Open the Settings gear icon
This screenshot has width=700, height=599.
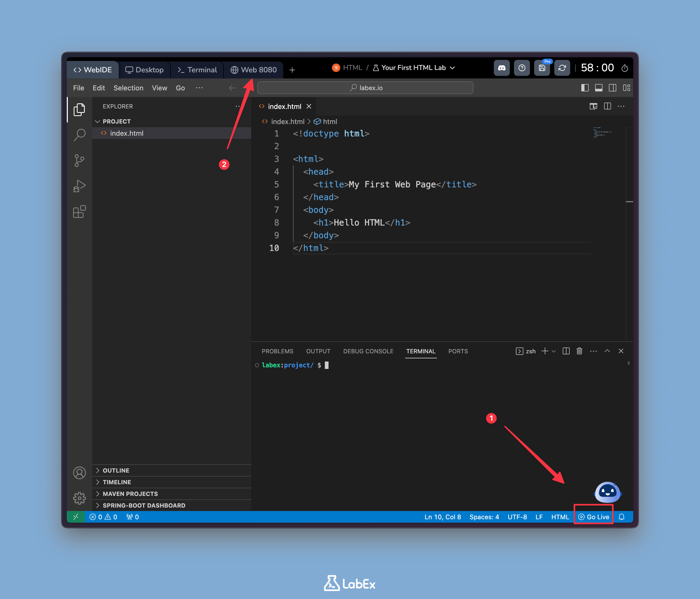[79, 498]
